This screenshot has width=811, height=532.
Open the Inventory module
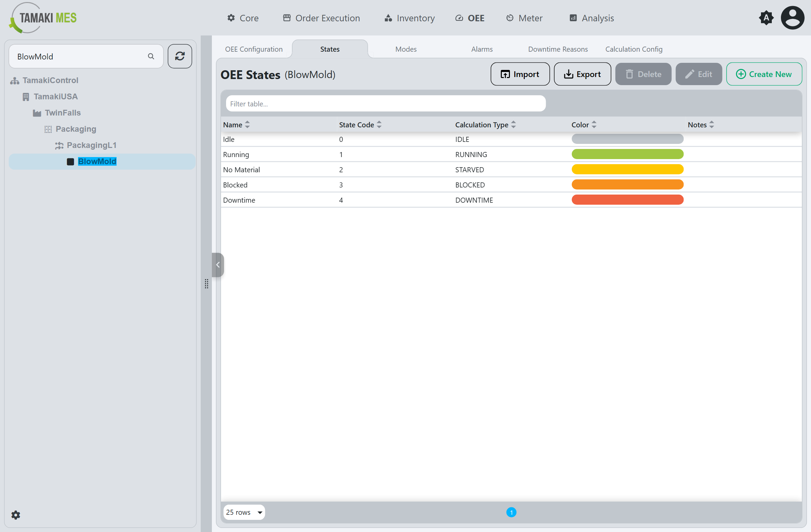410,18
